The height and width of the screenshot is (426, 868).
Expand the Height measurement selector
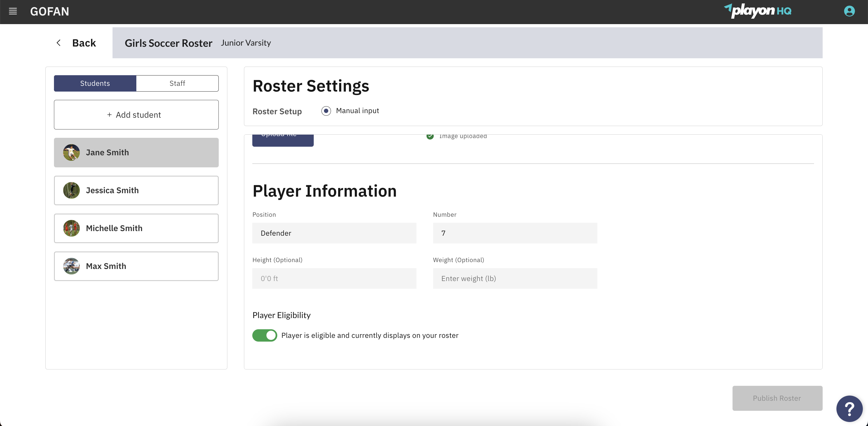point(334,278)
